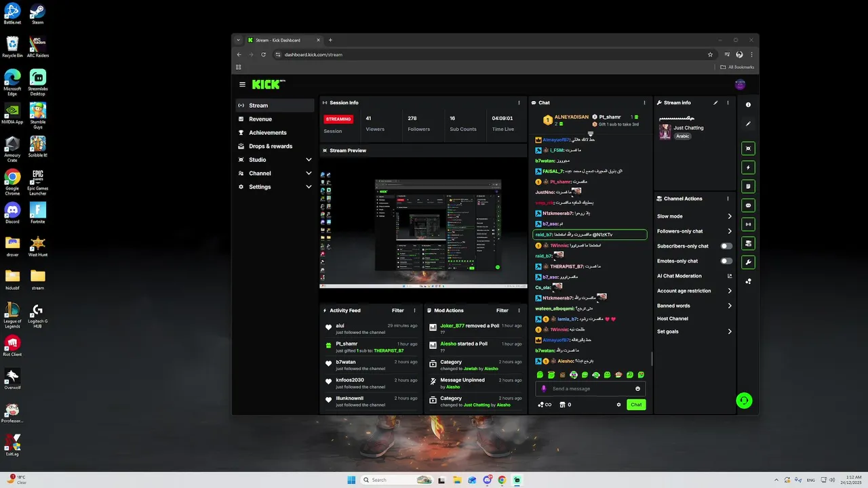The image size is (868, 488).
Task: Open Discord from the desktop
Action: [12, 213]
